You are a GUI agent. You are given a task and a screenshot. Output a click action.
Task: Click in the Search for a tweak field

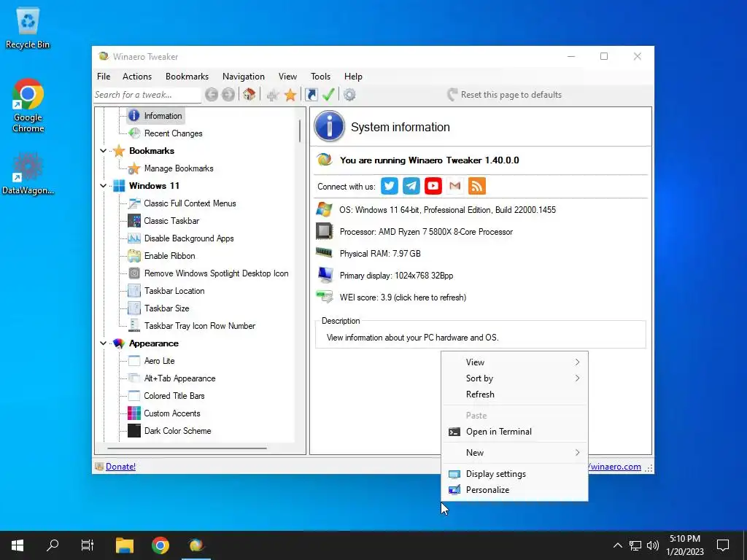pyautogui.click(x=147, y=95)
